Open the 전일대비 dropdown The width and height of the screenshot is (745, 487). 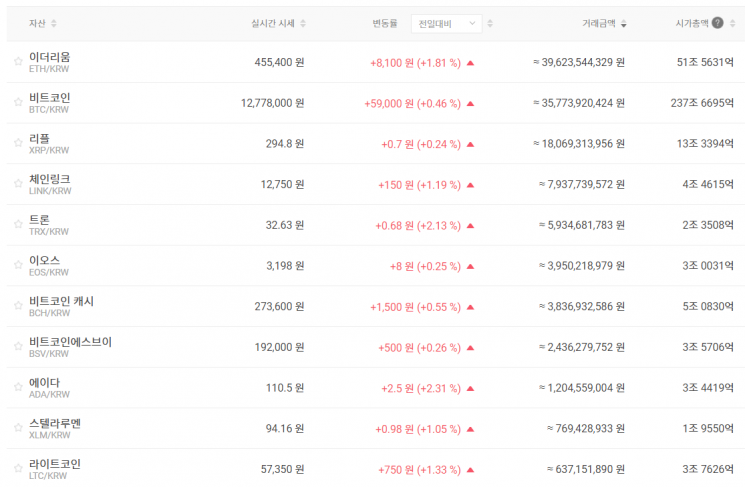pyautogui.click(x=447, y=23)
